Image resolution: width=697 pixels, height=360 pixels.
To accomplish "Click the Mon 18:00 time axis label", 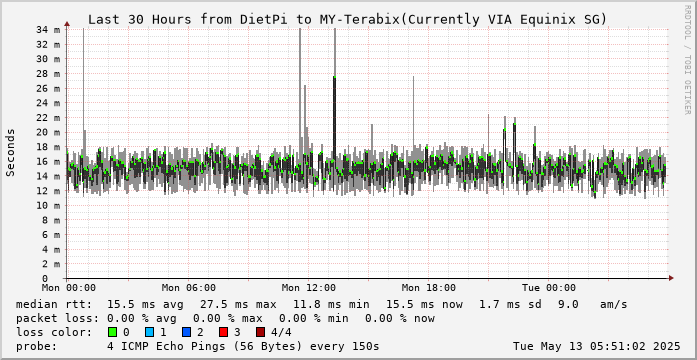I will pyautogui.click(x=429, y=288).
